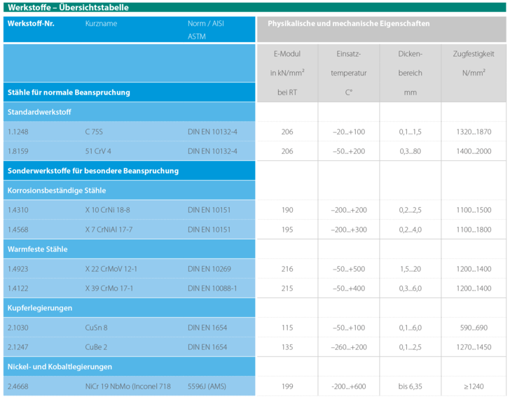Click tensile strength '1320...1870'
Screen dimensions: 510x420
[474, 132]
